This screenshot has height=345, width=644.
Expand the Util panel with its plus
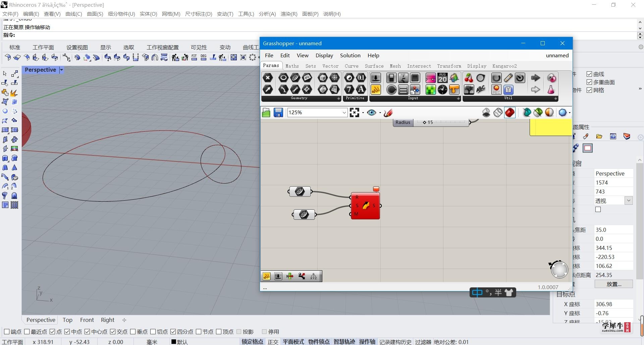555,98
